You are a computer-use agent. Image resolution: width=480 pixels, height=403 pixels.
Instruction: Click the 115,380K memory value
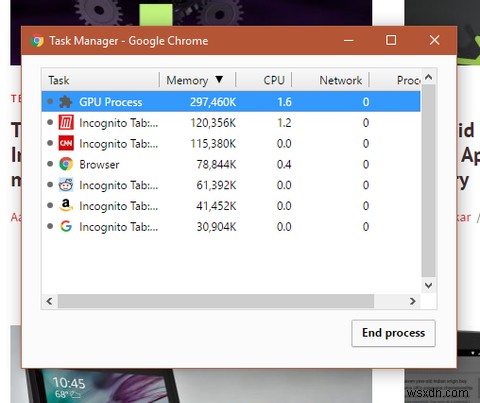tap(213, 144)
